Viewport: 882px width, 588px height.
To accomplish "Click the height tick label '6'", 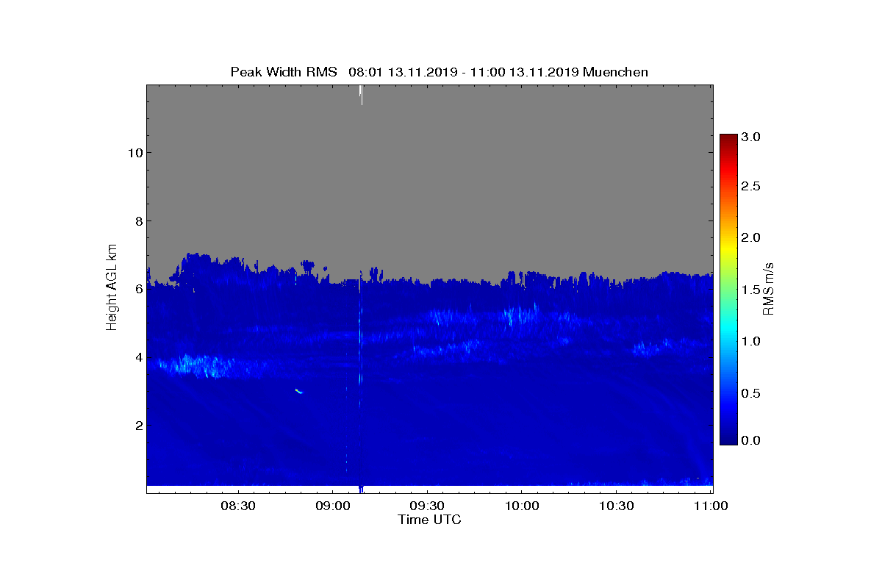I will pyautogui.click(x=137, y=289).
